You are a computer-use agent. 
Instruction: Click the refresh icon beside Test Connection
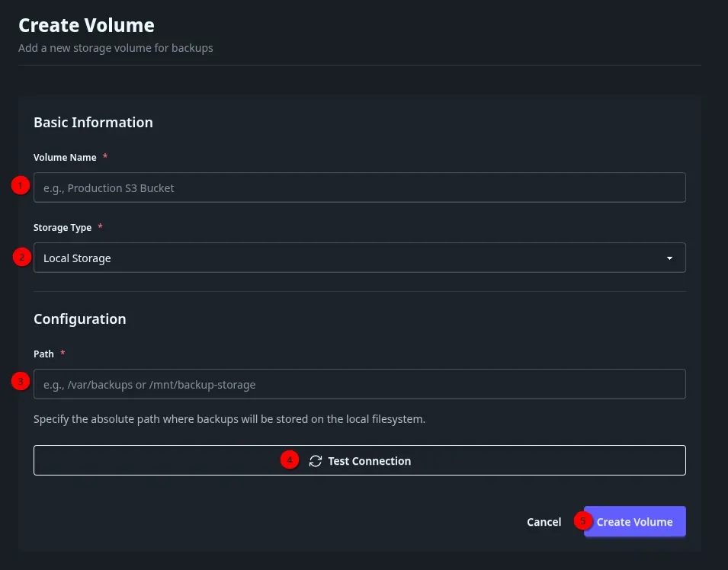(316, 461)
